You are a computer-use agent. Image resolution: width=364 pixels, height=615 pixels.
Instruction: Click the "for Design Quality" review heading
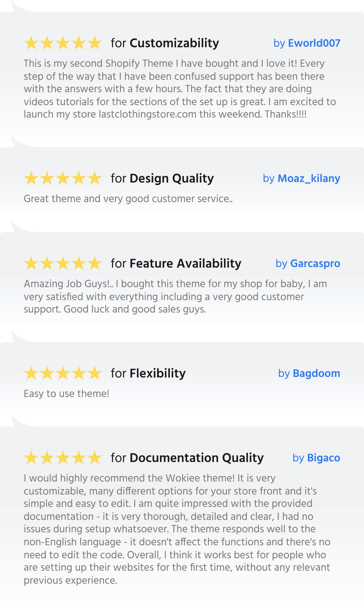point(162,178)
